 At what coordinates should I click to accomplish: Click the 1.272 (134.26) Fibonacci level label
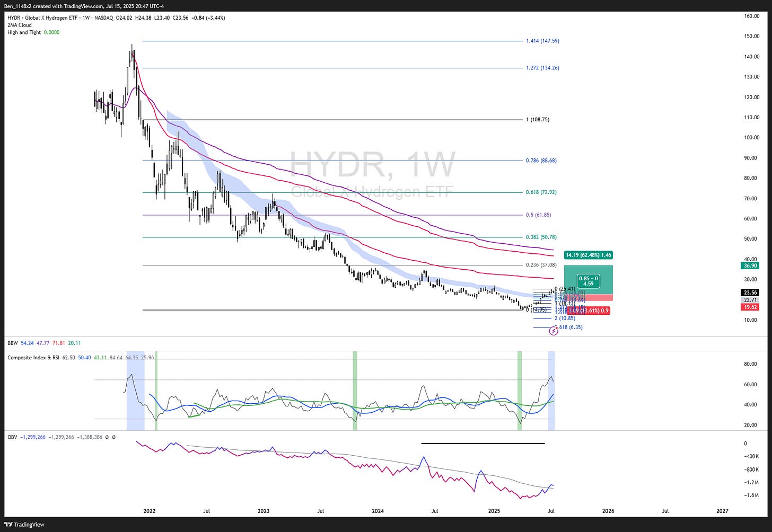pos(542,68)
